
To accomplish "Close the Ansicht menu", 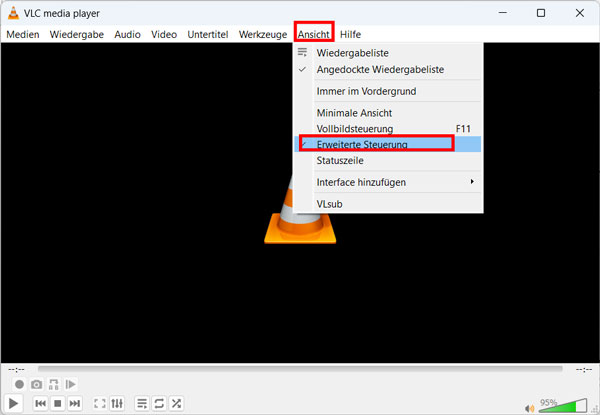I will click(314, 34).
